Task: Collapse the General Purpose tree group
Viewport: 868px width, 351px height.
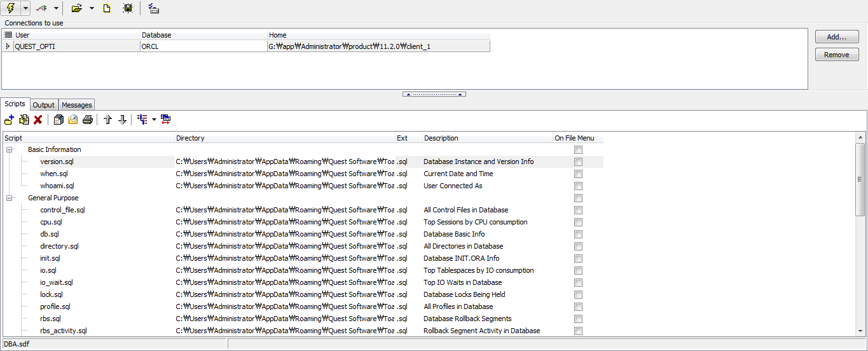Action: click(10, 198)
